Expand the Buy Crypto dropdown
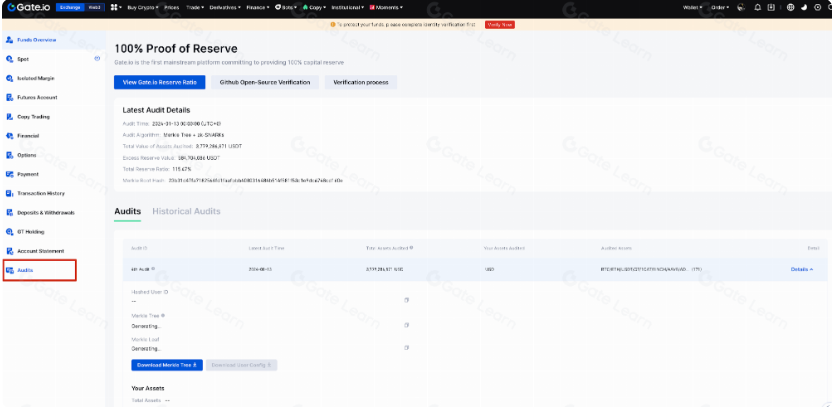Screen dimensions: 832x412 143,7
